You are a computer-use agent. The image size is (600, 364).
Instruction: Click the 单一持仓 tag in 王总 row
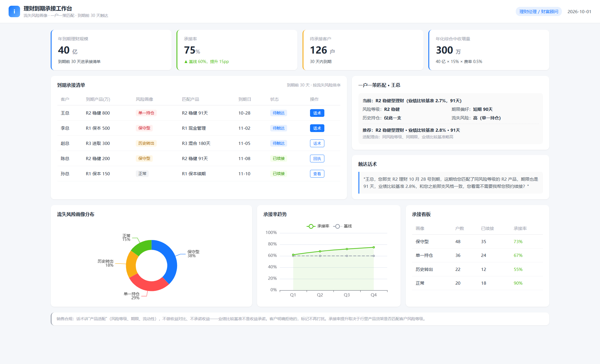[x=146, y=113]
